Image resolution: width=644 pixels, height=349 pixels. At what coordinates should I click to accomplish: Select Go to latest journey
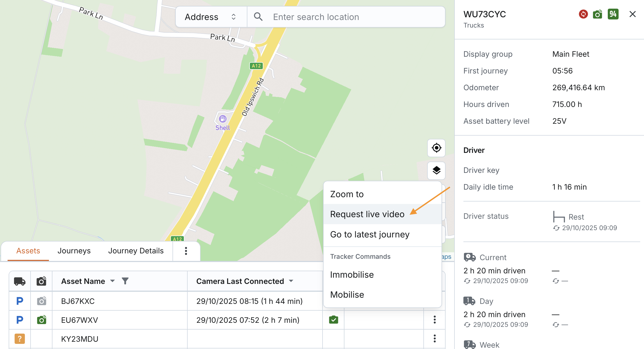370,234
